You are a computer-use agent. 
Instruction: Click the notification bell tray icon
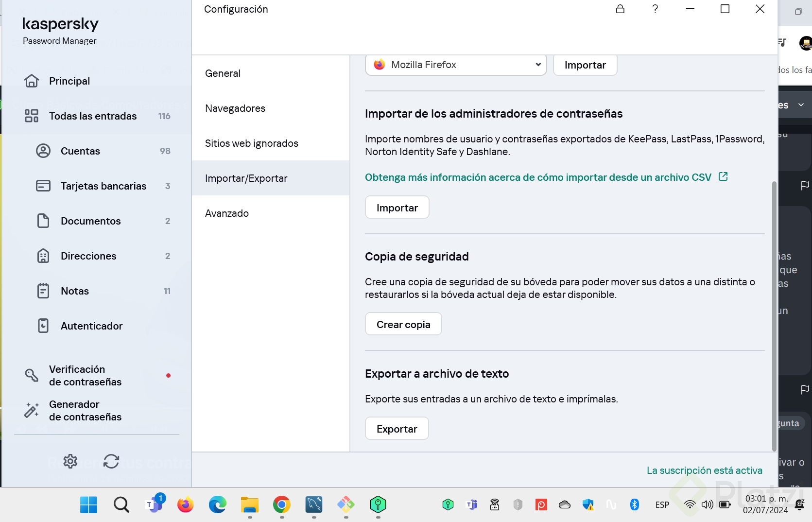coord(800,505)
